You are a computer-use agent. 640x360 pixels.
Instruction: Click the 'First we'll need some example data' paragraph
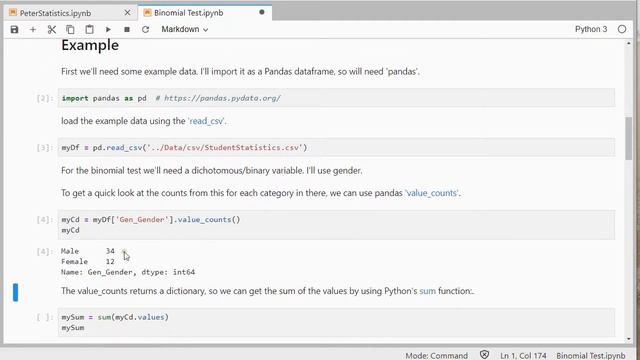click(240, 72)
